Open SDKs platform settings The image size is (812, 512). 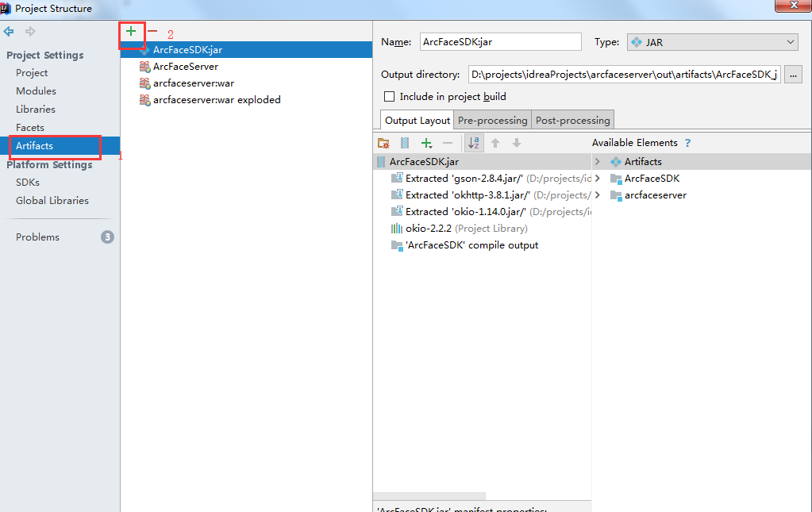tap(28, 183)
